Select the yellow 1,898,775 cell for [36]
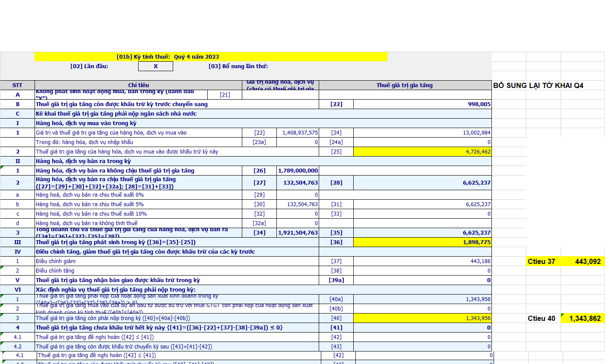 [422, 242]
